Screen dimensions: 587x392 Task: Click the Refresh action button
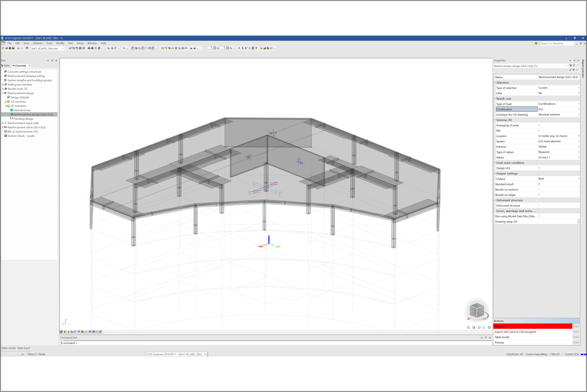click(x=533, y=327)
